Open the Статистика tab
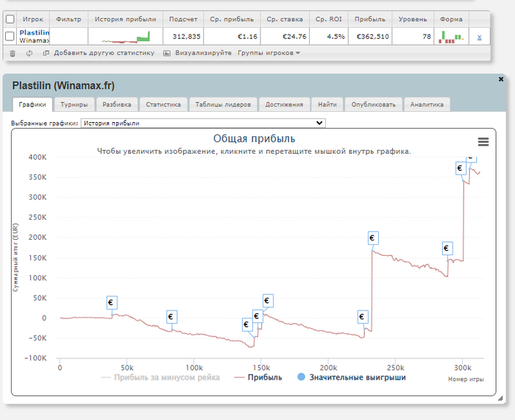Viewport: 515px width, 420px height. [163, 104]
